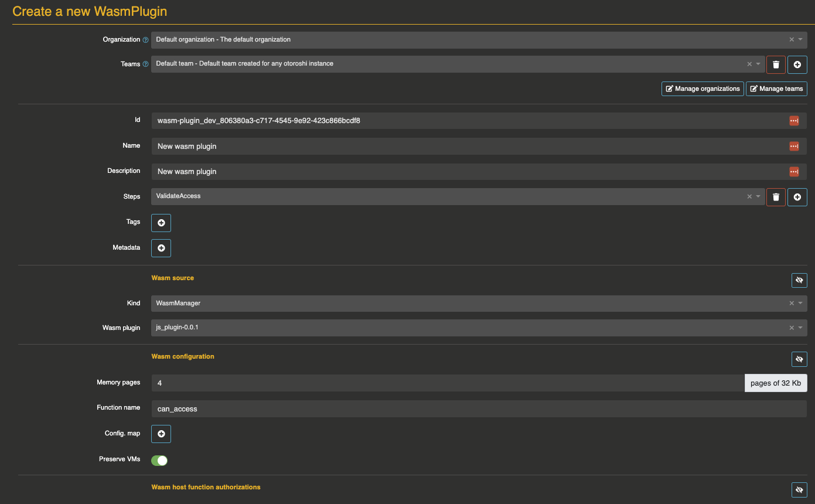Click help icon next to Organization label
This screenshot has height=504, width=815.
coord(145,40)
